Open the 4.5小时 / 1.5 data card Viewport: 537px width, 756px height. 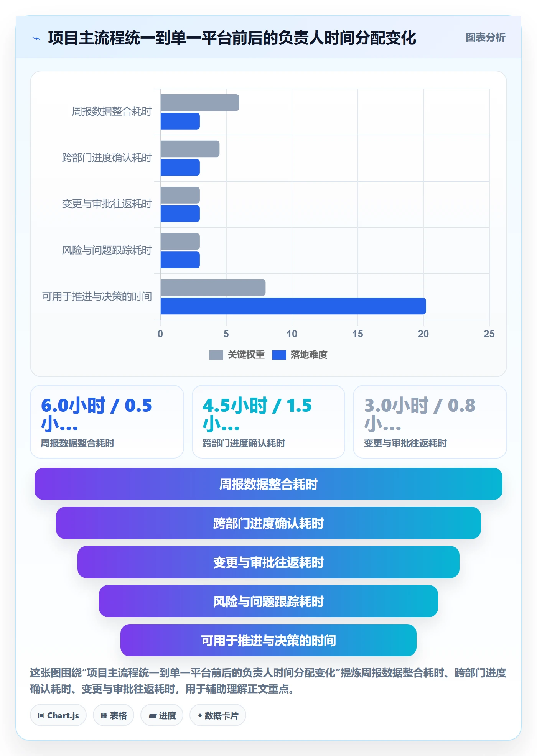(x=268, y=422)
